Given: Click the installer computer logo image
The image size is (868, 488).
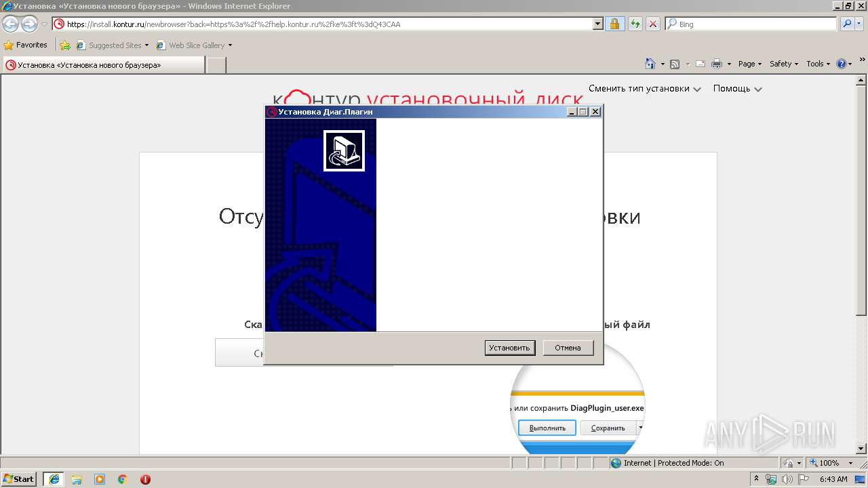Looking at the screenshot, I should click(344, 150).
